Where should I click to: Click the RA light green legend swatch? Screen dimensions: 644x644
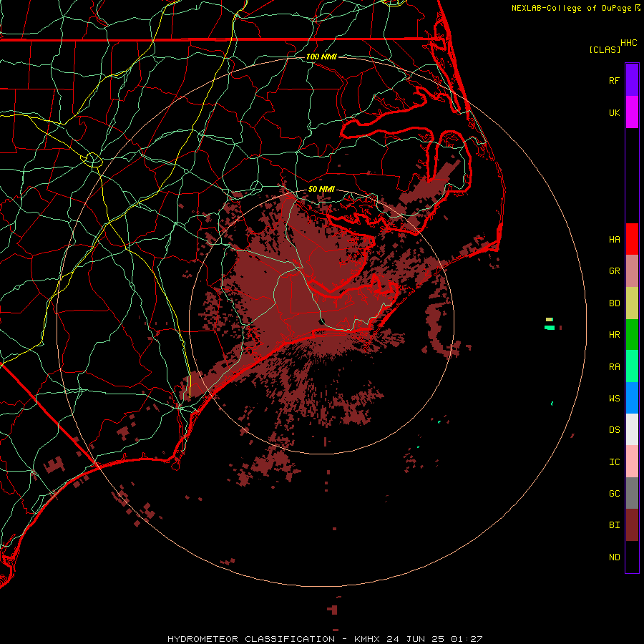click(x=632, y=366)
